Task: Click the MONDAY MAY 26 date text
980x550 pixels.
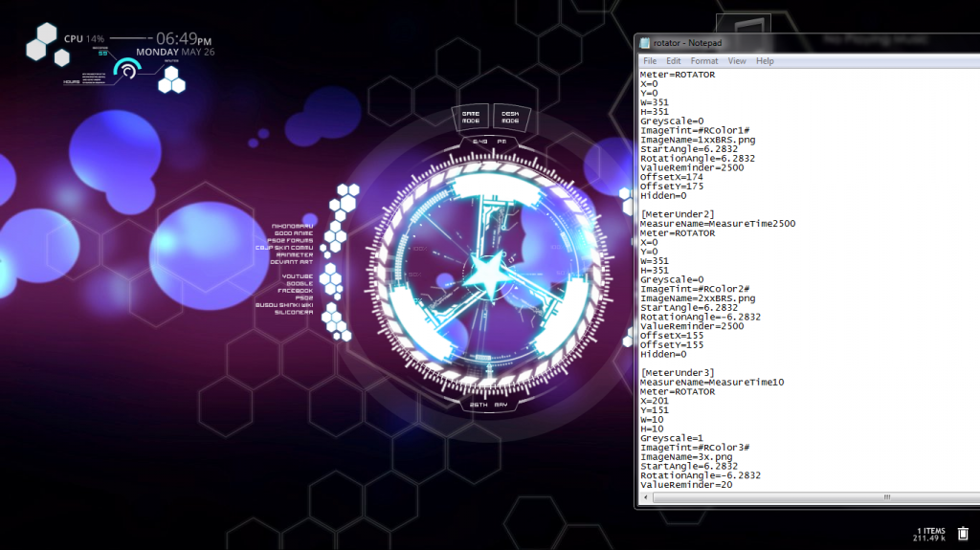Action: (x=175, y=53)
